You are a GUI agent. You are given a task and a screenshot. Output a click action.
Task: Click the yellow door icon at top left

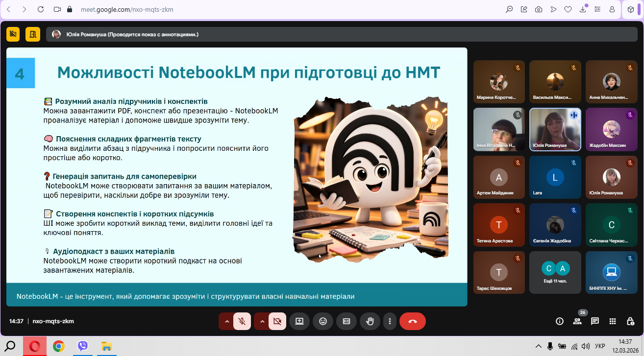point(33,34)
